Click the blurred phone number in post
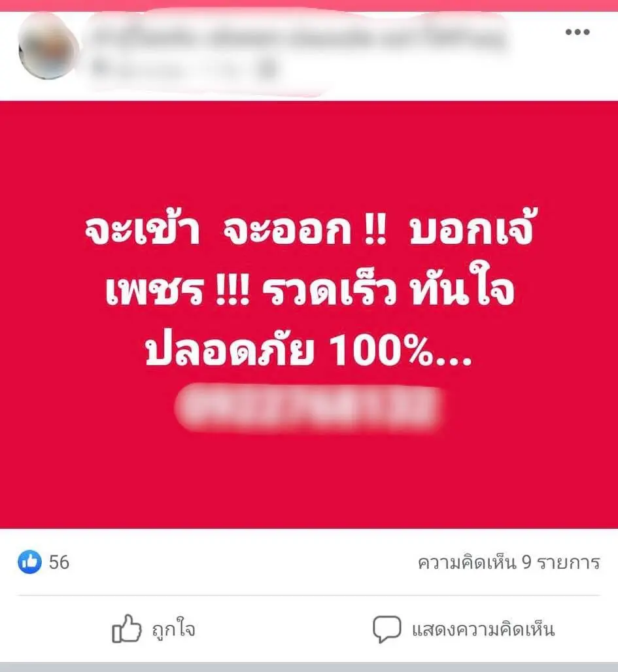The image size is (618, 672). (308, 407)
